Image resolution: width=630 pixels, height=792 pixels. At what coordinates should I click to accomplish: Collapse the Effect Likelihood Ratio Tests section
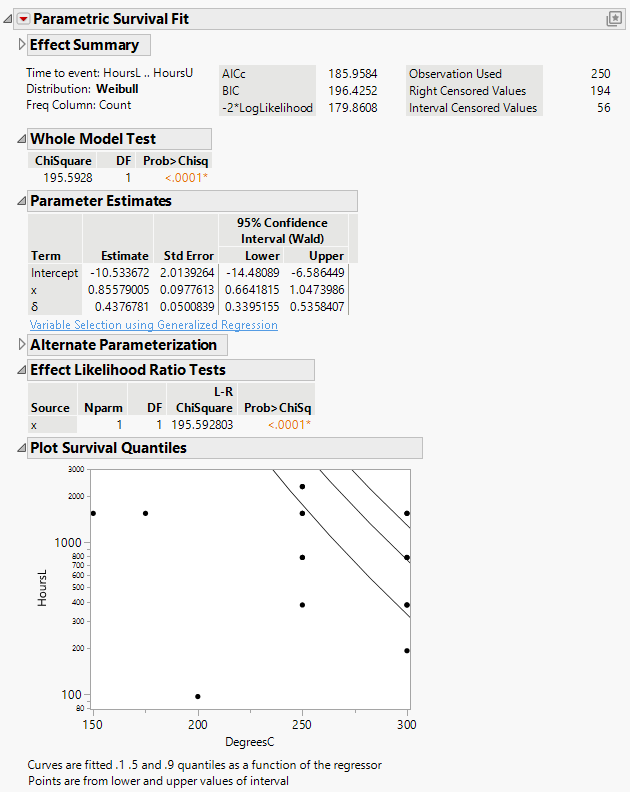pyautogui.click(x=22, y=370)
